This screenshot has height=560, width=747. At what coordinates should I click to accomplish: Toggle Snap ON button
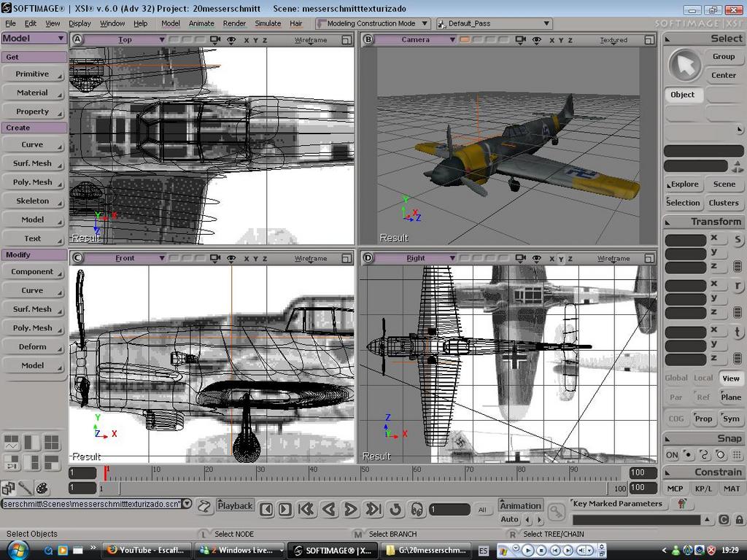pos(672,455)
